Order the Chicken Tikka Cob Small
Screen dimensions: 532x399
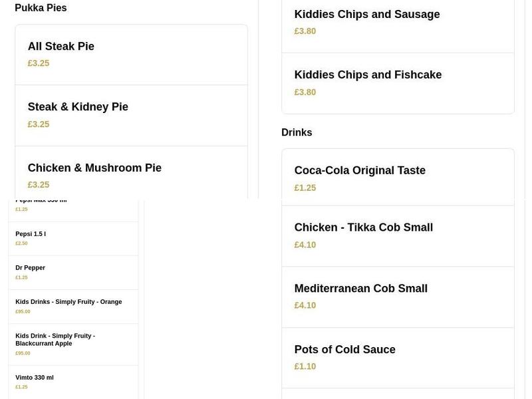(364, 227)
